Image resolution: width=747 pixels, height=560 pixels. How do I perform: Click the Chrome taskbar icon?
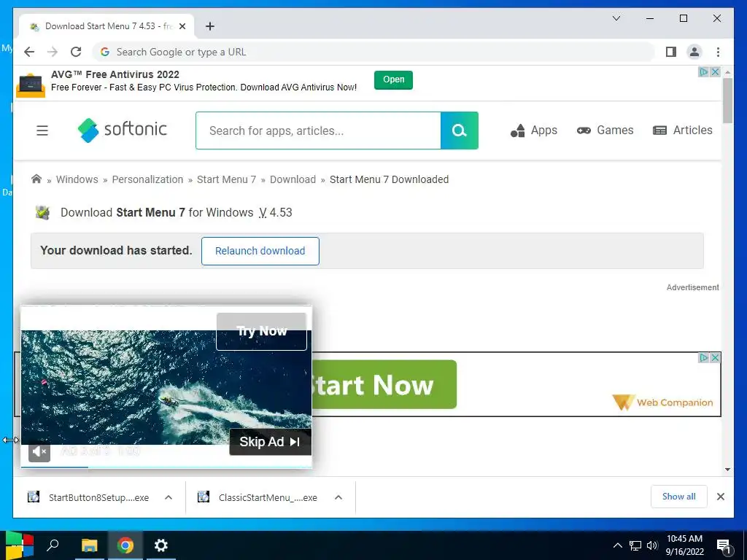click(x=125, y=545)
